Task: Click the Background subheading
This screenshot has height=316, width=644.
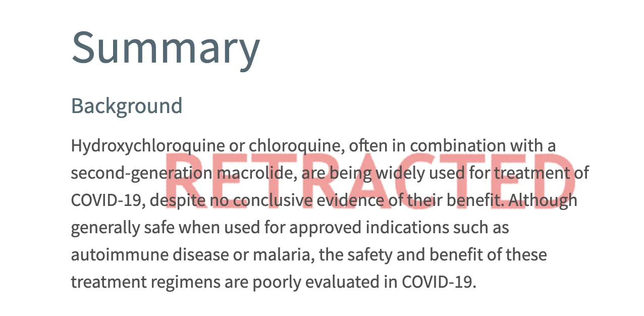Action: 127,106
